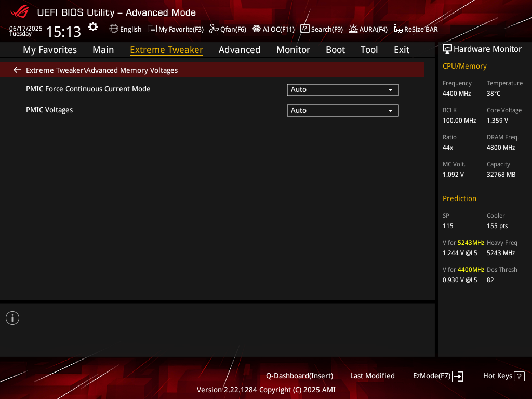This screenshot has width=532, height=399.
Task: Go to the Boot tab
Action: pyautogui.click(x=335, y=50)
